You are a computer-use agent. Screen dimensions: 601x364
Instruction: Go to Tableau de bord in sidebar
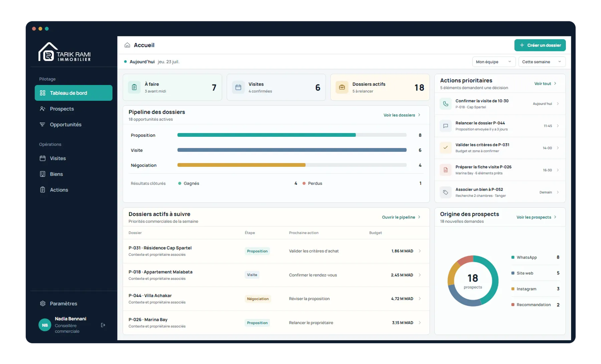click(73, 93)
